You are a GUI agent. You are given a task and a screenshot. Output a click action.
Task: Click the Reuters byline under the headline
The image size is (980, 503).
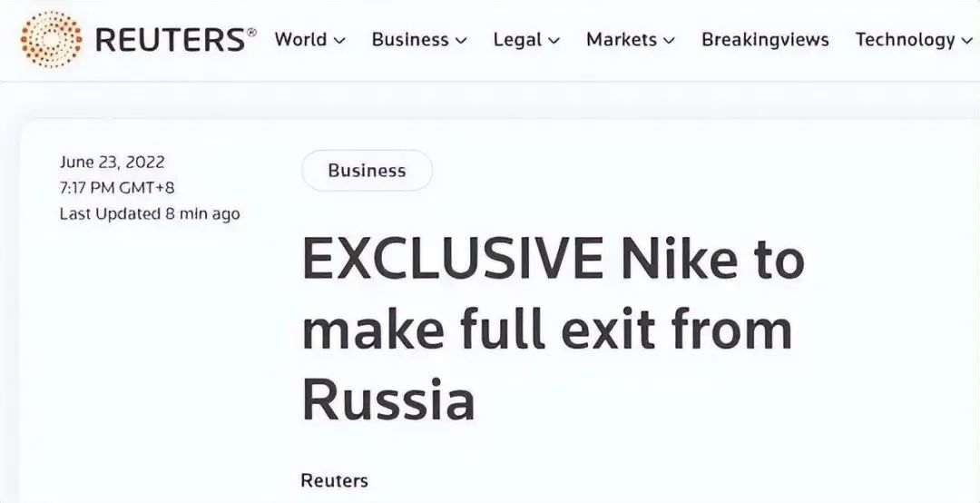click(x=334, y=480)
